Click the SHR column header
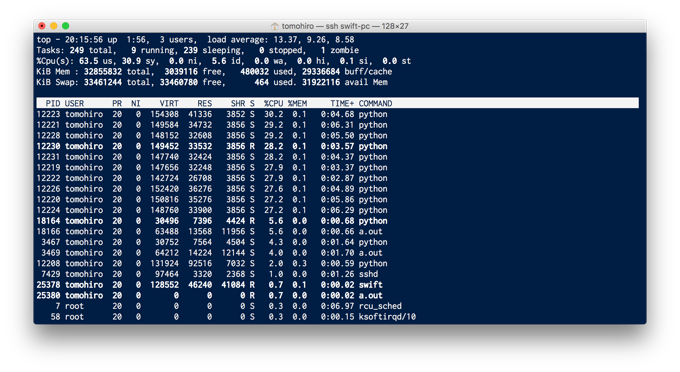The width and height of the screenshot is (680, 372). 238,103
